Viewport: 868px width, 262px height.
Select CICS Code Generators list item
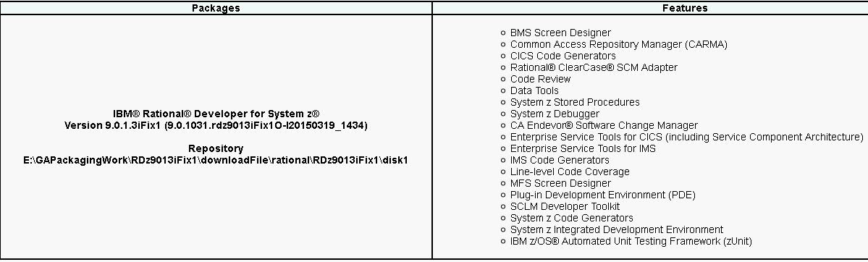point(562,56)
